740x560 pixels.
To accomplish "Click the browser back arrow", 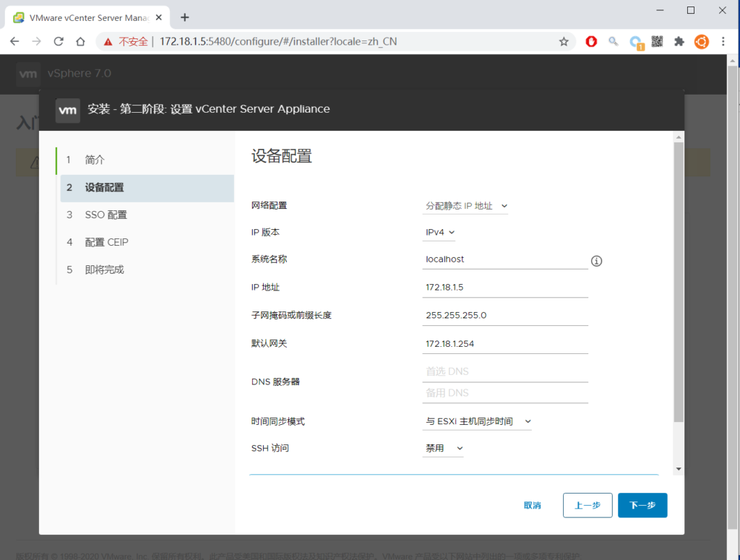I will tap(14, 42).
